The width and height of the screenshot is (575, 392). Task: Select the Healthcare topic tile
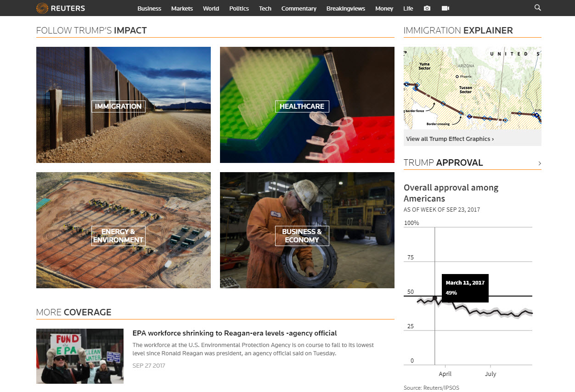coord(307,105)
